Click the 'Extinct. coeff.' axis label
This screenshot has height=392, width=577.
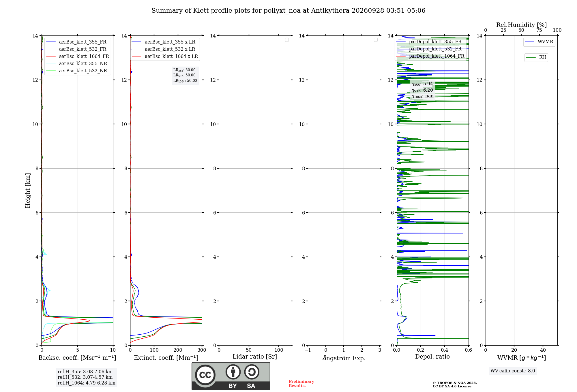tap(166, 358)
